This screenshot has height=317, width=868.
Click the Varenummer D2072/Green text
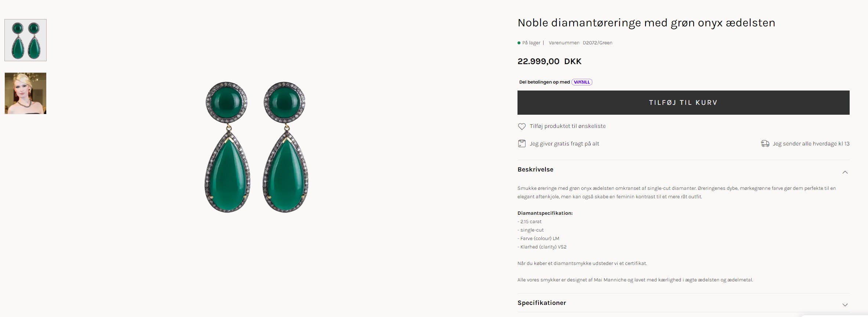tap(580, 43)
